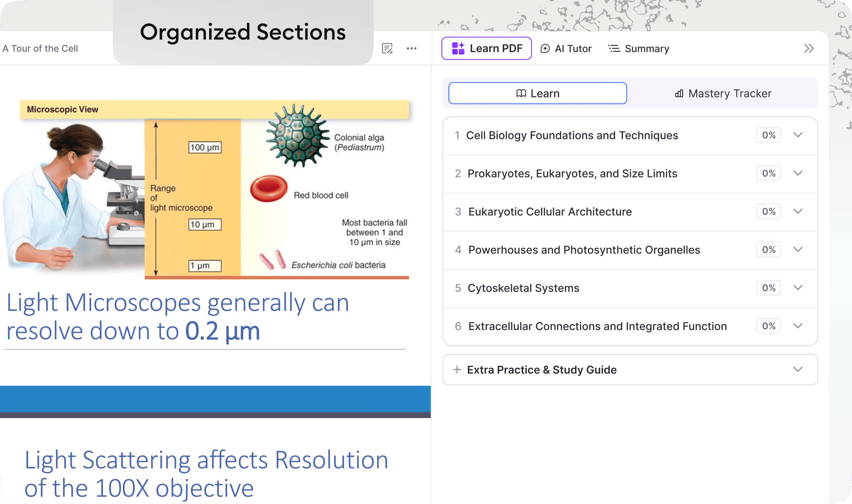This screenshot has width=852, height=504.
Task: Expand Powerhouses and Photosynthetic Organelles
Action: (798, 250)
